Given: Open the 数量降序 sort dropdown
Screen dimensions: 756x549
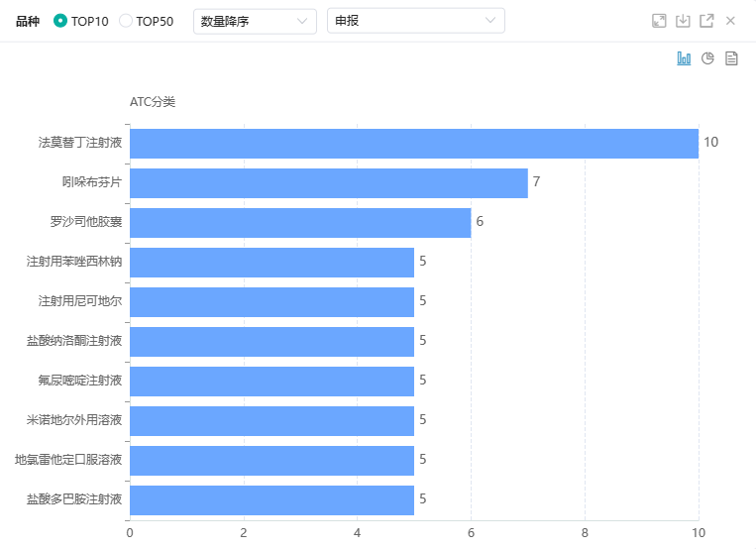Looking at the screenshot, I should click(255, 21).
